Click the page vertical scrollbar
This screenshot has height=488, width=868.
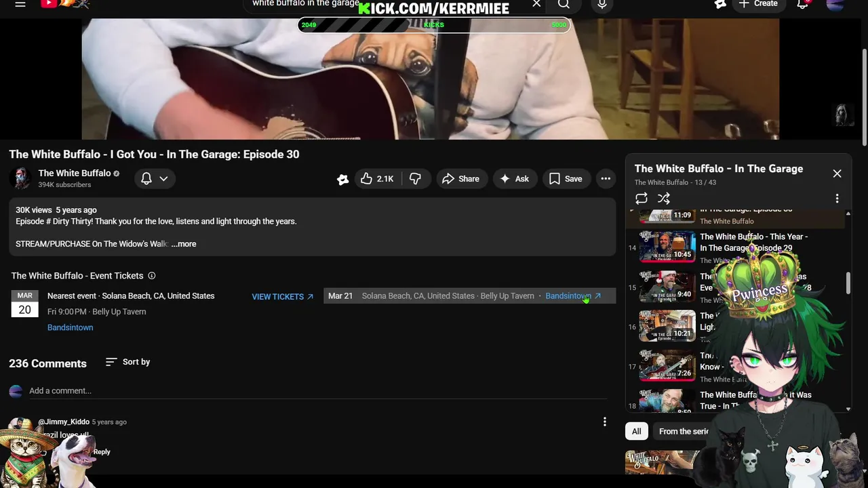tap(864, 97)
